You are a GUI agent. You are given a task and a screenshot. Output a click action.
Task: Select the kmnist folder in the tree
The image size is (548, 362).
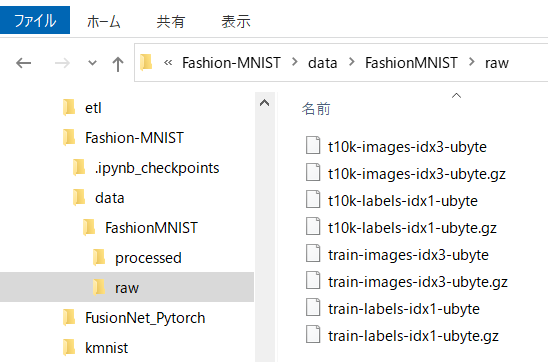click(107, 348)
